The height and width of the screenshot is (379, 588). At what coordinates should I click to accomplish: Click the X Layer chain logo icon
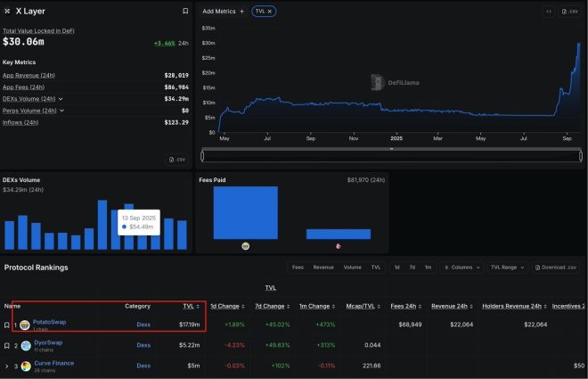pyautogui.click(x=7, y=12)
